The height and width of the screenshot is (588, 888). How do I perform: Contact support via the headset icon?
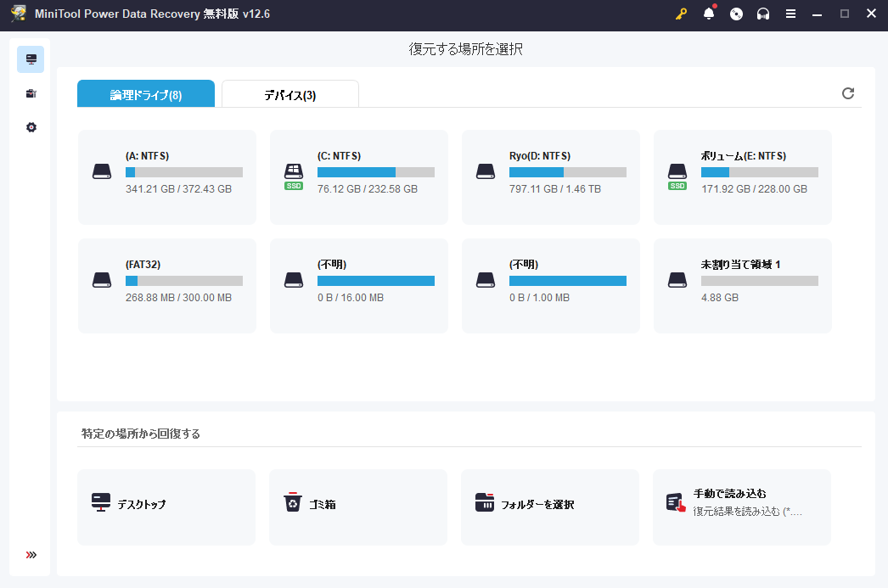point(762,13)
